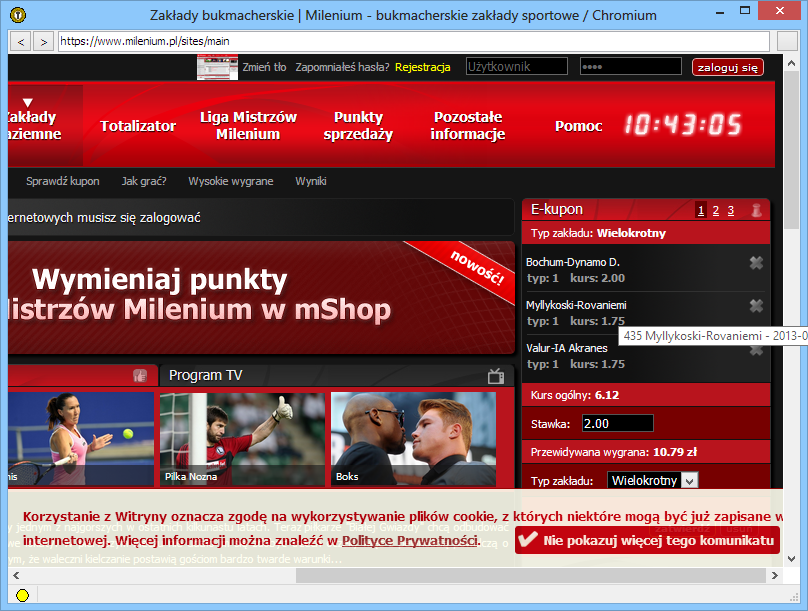Click Zapomniałeś hasła? link
The width and height of the screenshot is (808, 611).
(x=342, y=67)
